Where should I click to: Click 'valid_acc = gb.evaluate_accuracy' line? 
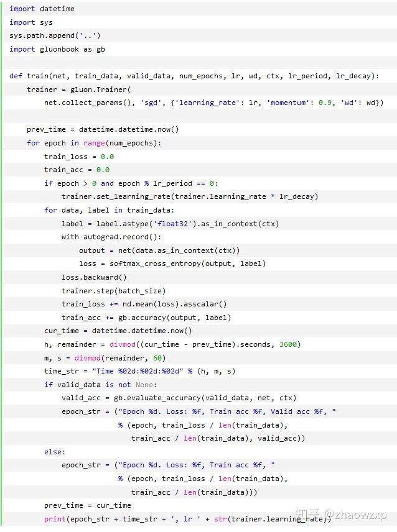point(179,398)
